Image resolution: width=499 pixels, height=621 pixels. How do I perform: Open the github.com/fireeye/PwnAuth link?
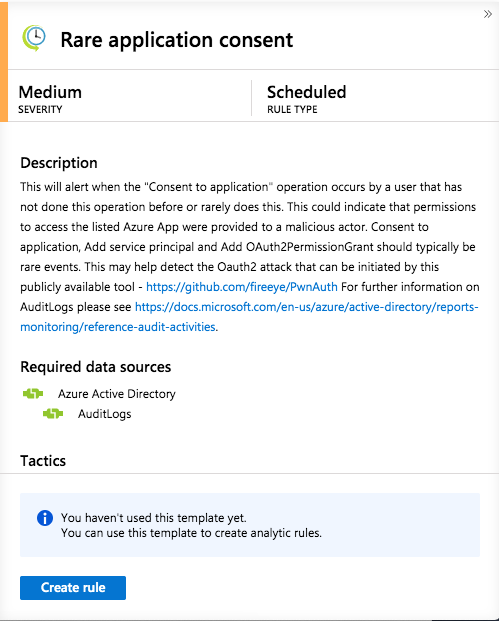coord(242,287)
